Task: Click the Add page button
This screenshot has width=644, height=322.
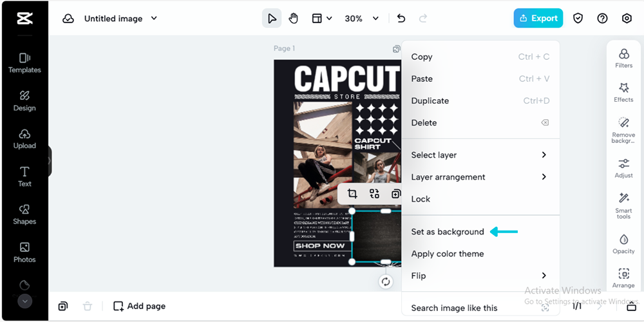Action: click(140, 306)
